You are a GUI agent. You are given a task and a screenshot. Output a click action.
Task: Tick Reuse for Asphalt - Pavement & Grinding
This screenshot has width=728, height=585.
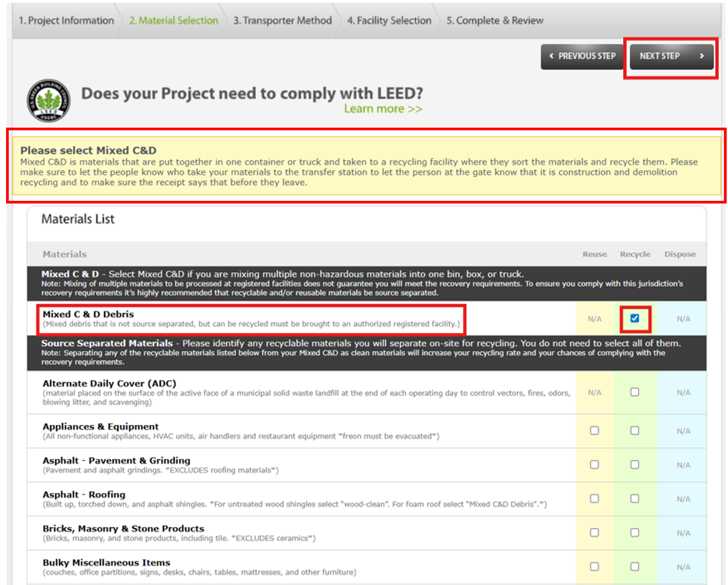tap(594, 465)
